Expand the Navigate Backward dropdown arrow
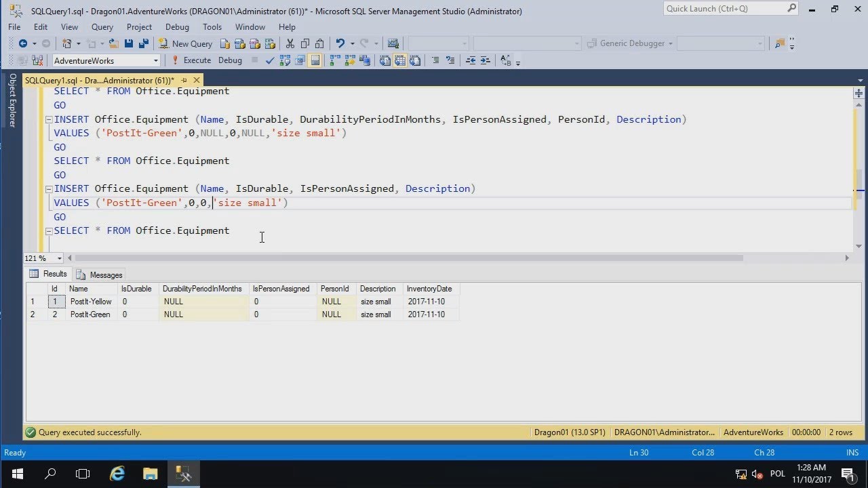Image resolution: width=868 pixels, height=488 pixels. point(34,43)
